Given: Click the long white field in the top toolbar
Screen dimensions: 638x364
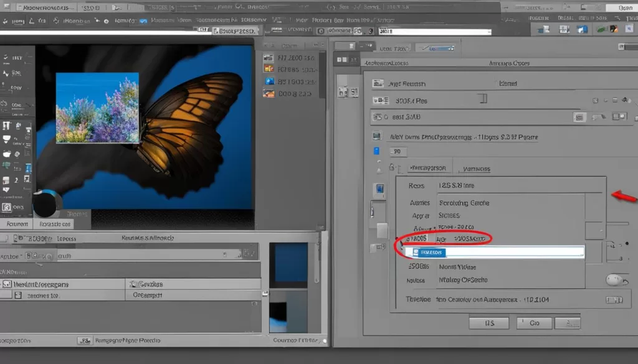Looking at the screenshot, I should click(x=434, y=31).
